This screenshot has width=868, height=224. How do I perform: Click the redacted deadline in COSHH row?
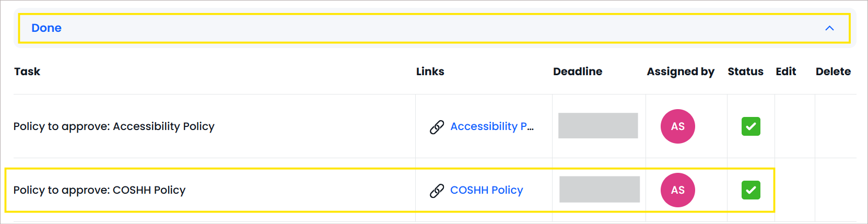(600, 189)
